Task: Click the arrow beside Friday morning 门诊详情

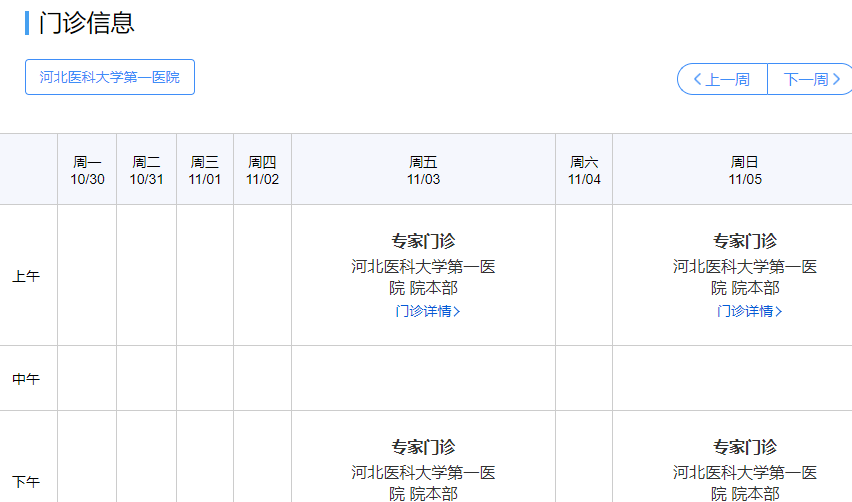Action: [x=457, y=311]
